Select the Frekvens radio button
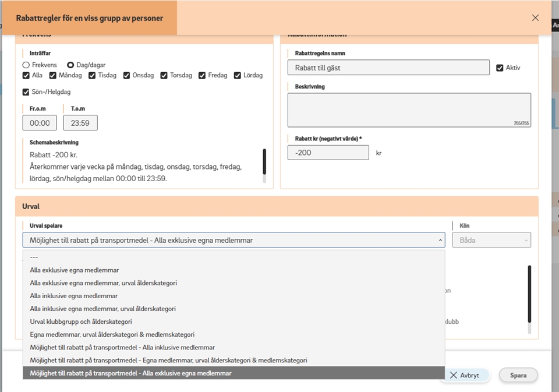 (26, 65)
